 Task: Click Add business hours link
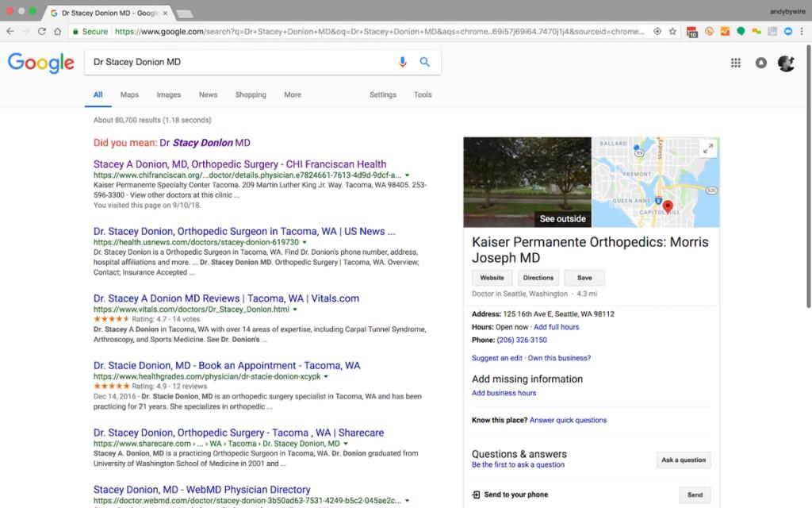pos(504,394)
